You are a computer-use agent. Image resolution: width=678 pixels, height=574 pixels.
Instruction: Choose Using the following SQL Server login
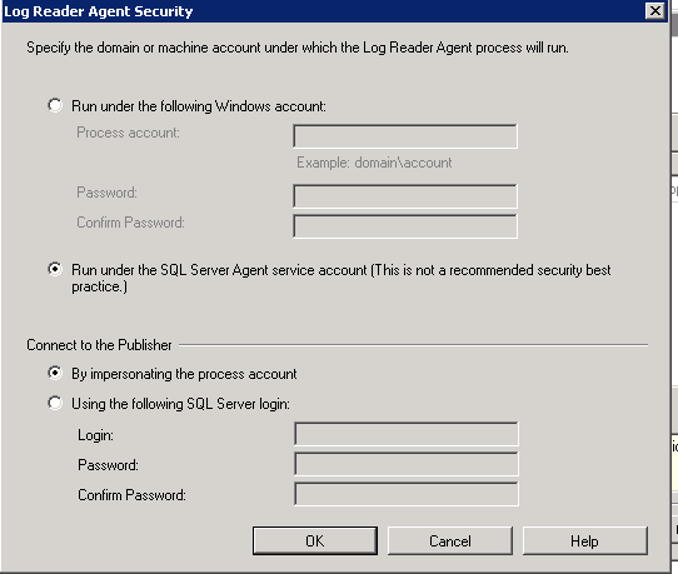[x=54, y=403]
